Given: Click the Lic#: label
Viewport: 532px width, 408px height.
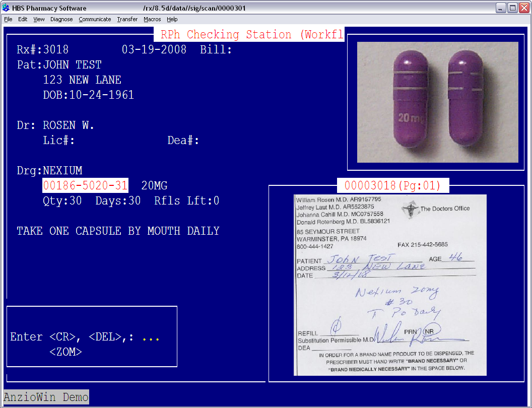Looking at the screenshot, I should tap(59, 140).
